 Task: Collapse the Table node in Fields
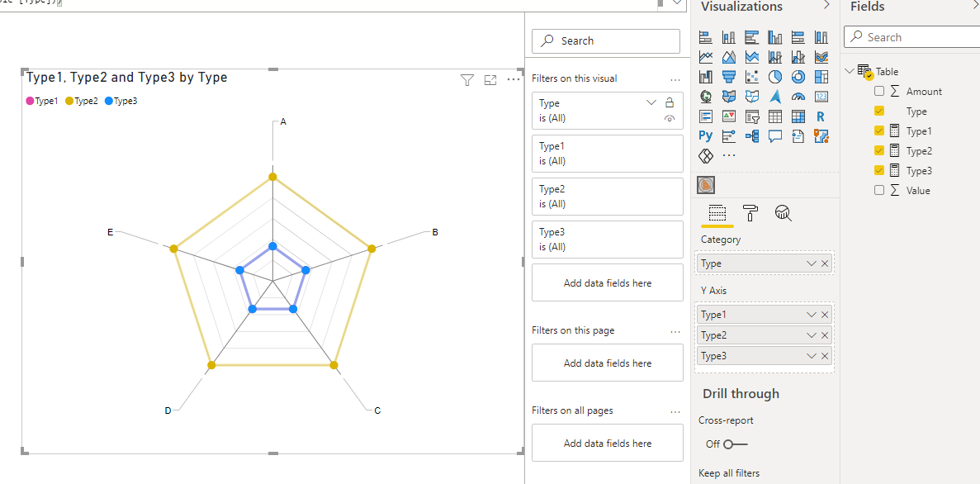click(850, 71)
